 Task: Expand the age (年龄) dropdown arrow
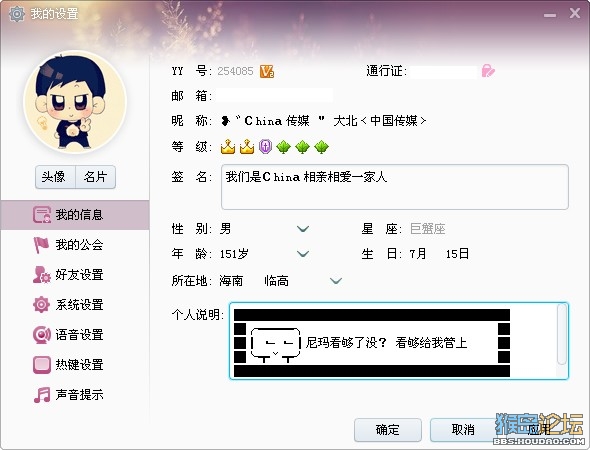pyautogui.click(x=303, y=254)
